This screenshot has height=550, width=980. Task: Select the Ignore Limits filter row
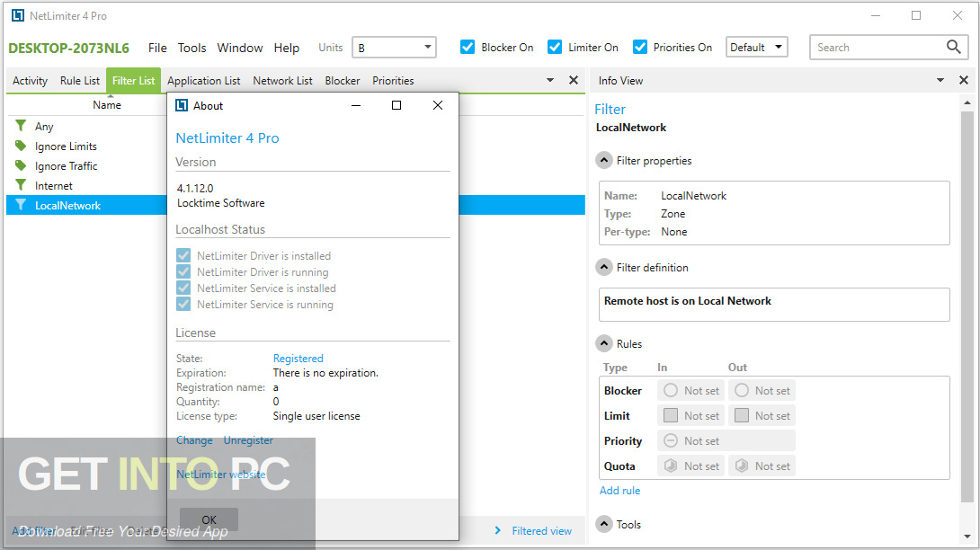click(87, 146)
